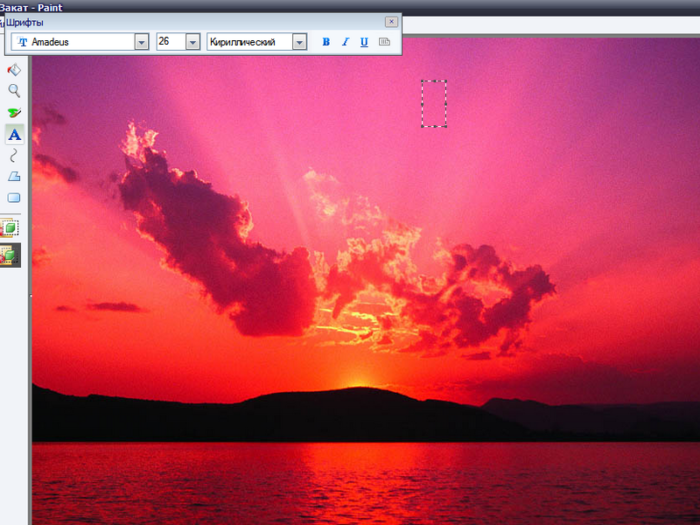Choose the Curve drawing tool

[14, 155]
